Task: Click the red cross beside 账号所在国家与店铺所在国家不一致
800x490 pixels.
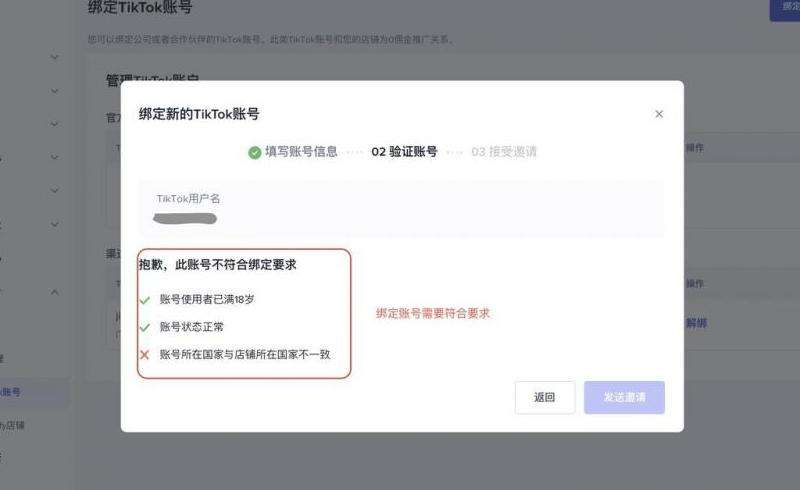Action: pos(145,355)
